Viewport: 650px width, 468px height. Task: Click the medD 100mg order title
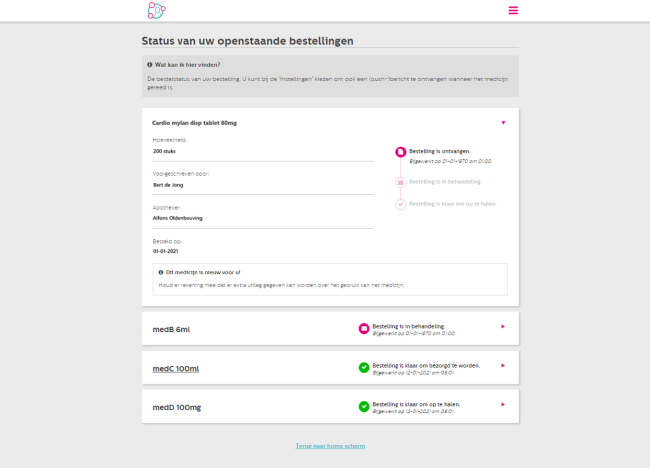click(177, 407)
